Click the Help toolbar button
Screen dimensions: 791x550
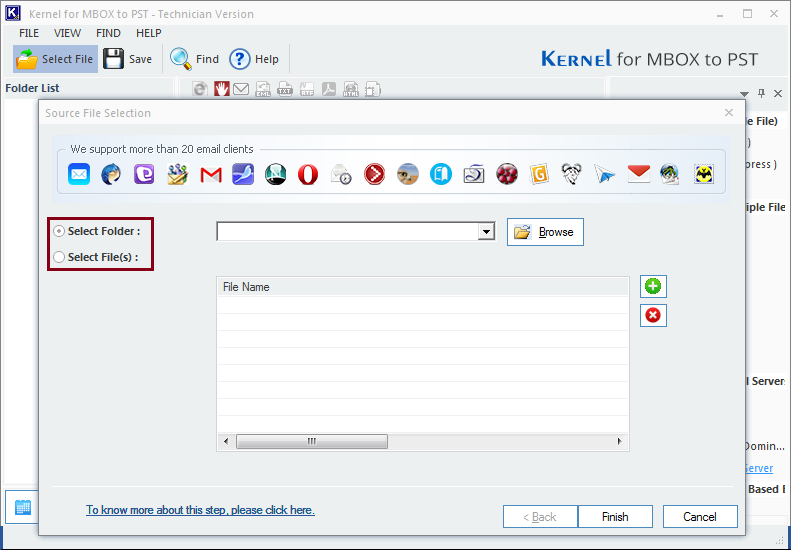254,59
